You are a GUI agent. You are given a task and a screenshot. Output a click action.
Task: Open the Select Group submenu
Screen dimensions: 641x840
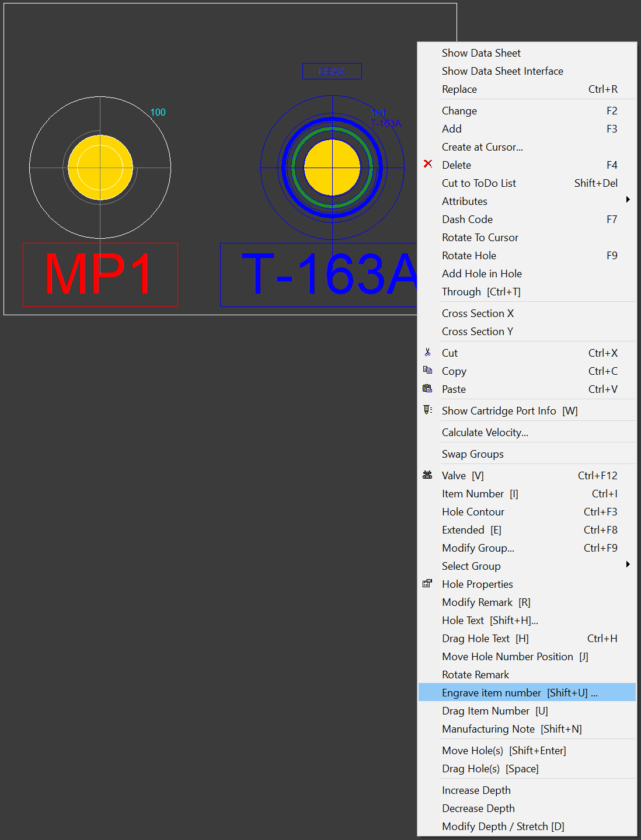(527, 566)
